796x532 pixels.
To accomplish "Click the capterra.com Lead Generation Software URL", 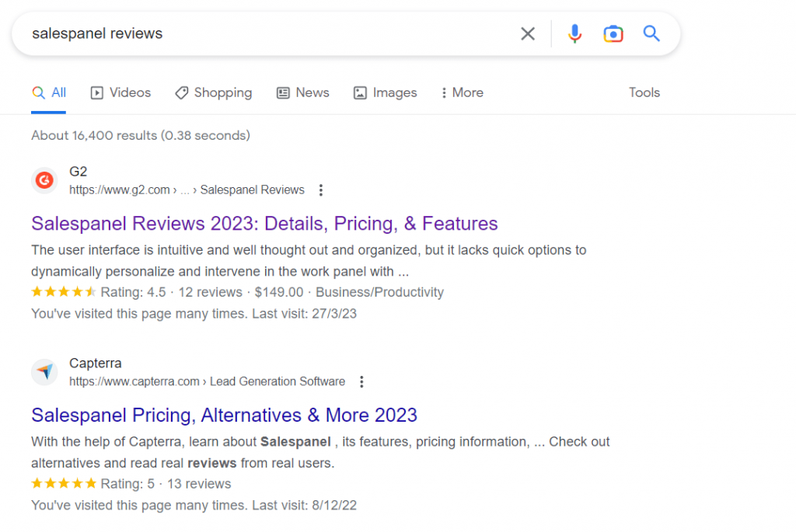I will (x=207, y=382).
